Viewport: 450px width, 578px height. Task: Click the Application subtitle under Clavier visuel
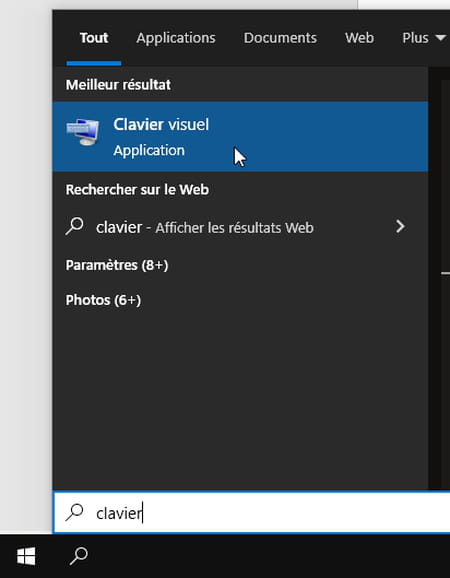click(x=149, y=150)
